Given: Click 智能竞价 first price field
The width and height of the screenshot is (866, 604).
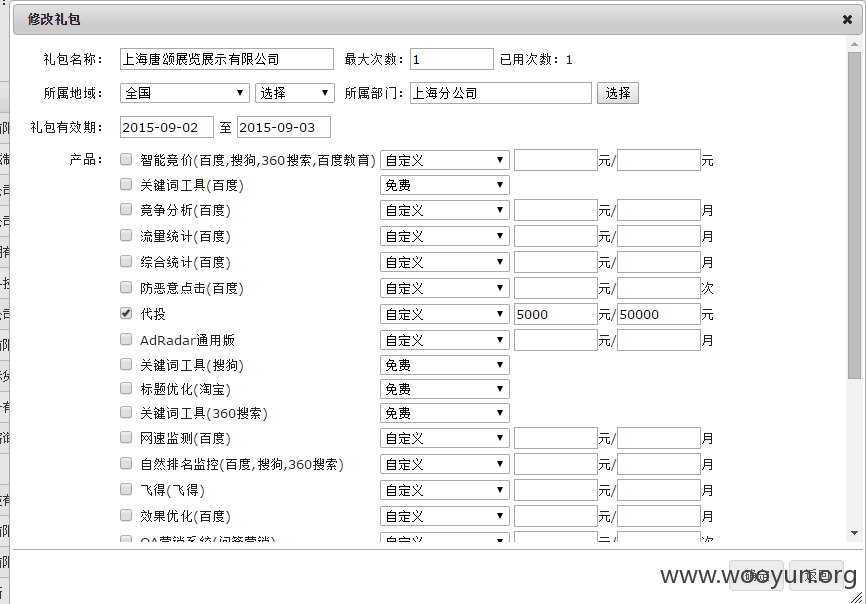Looking at the screenshot, I should click(556, 160).
